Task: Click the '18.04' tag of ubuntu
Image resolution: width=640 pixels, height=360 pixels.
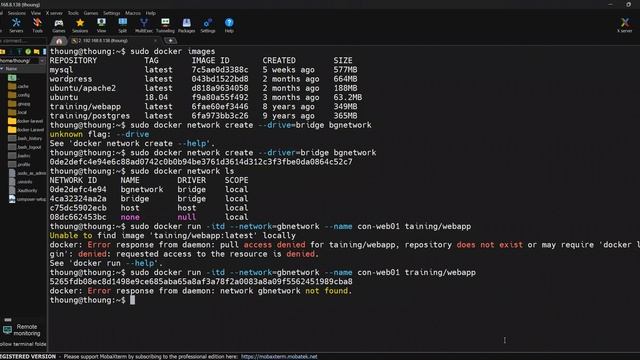Action: pos(156,97)
